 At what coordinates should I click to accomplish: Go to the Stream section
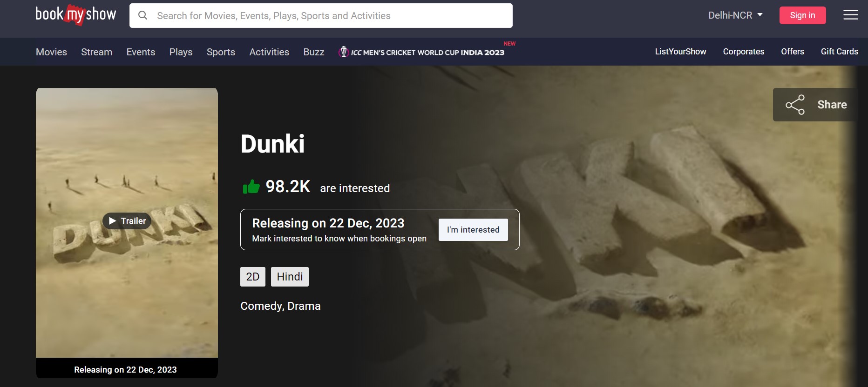click(96, 52)
